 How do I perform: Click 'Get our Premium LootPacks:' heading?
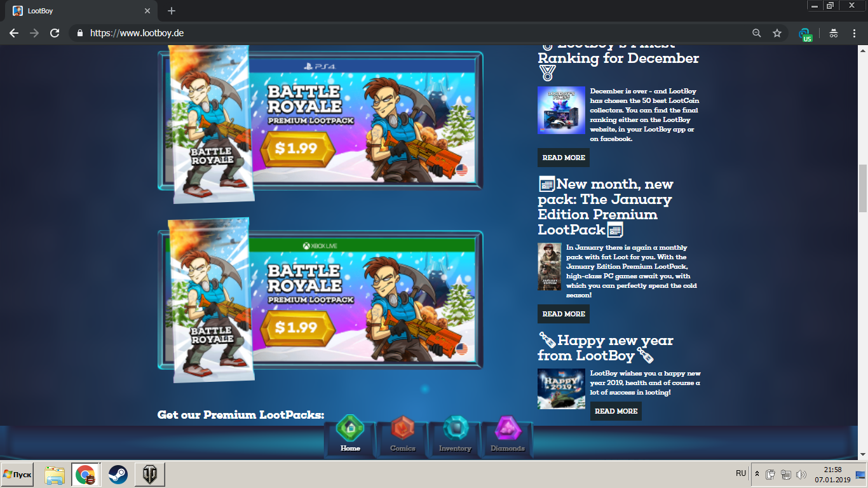[241, 415]
